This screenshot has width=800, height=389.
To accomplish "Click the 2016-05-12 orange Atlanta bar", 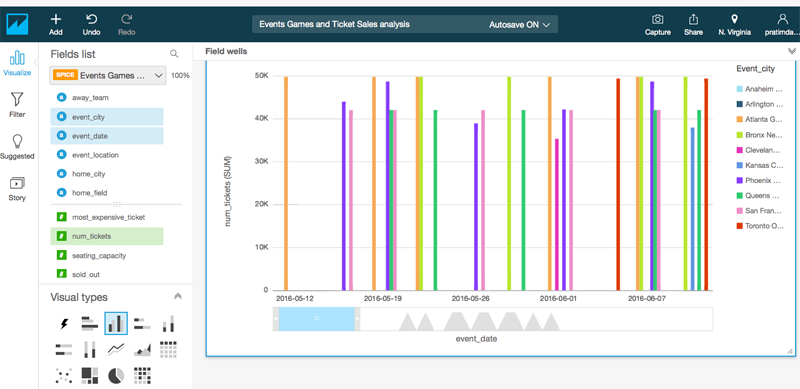I will (x=286, y=183).
